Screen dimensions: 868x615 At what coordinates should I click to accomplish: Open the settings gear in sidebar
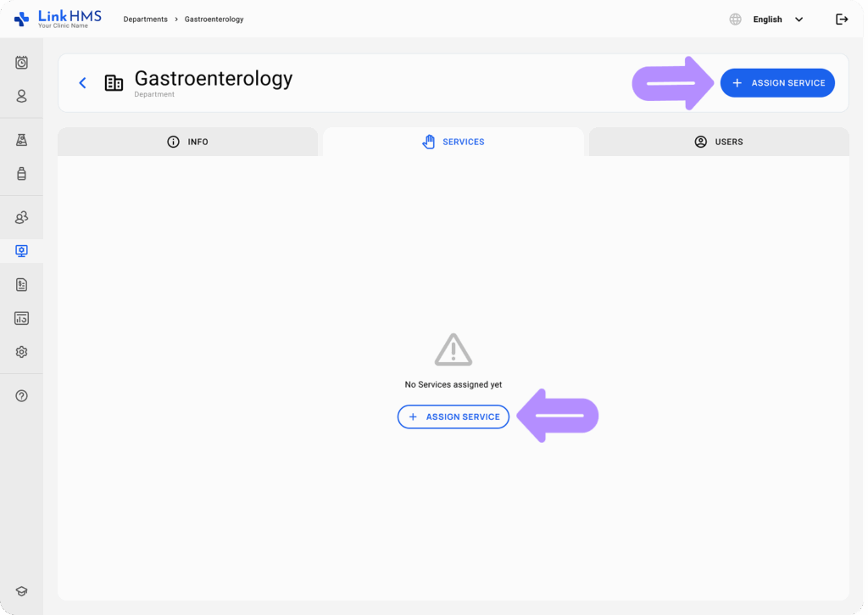pyautogui.click(x=21, y=351)
